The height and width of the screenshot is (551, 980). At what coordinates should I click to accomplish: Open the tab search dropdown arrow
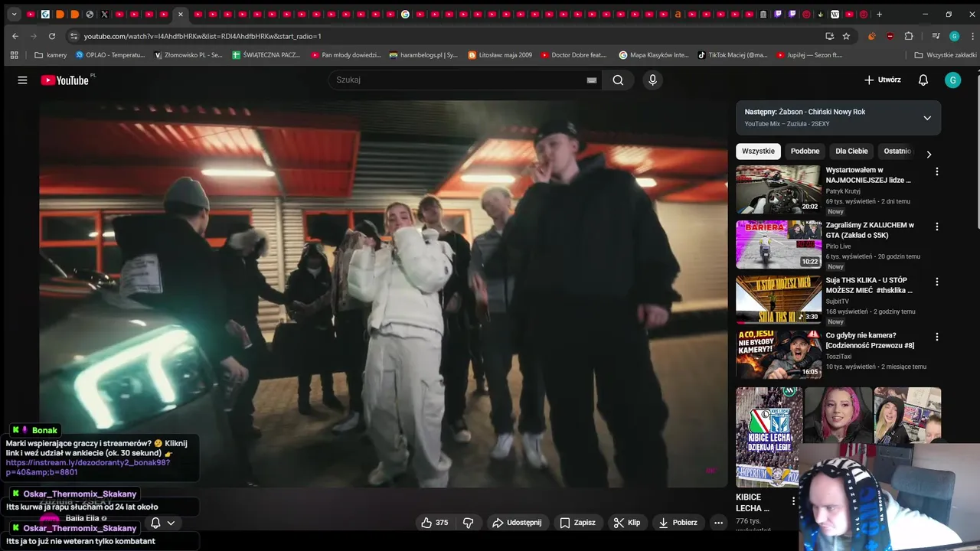[x=14, y=14]
